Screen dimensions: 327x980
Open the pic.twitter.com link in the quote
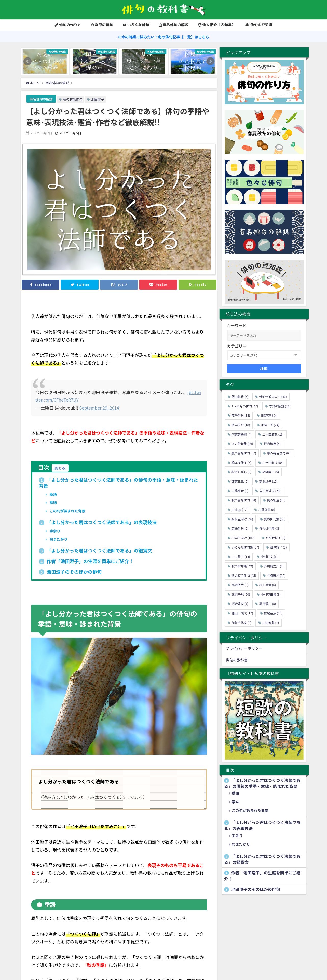118,396
